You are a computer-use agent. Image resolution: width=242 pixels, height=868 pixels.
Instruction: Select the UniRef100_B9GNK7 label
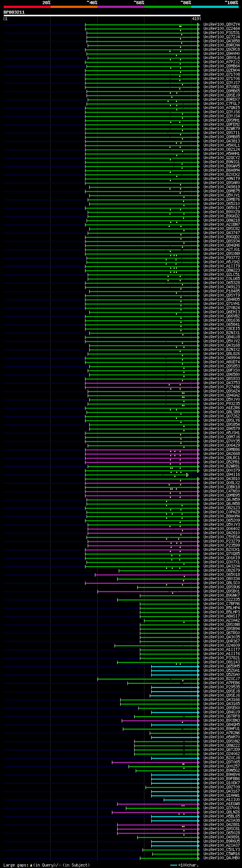point(222,596)
